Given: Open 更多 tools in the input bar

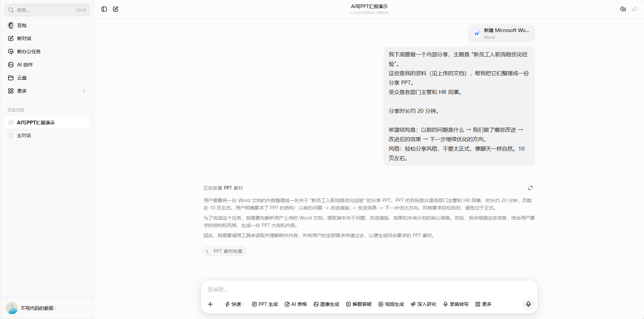Looking at the screenshot, I should pos(484,304).
